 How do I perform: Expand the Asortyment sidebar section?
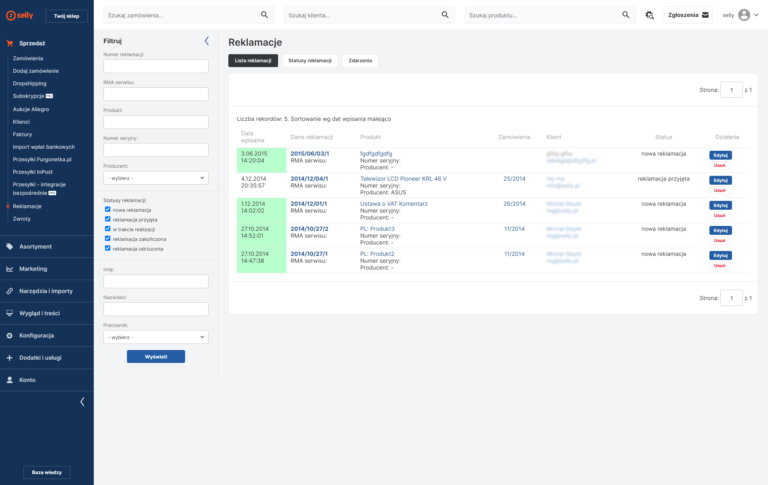coord(34,246)
